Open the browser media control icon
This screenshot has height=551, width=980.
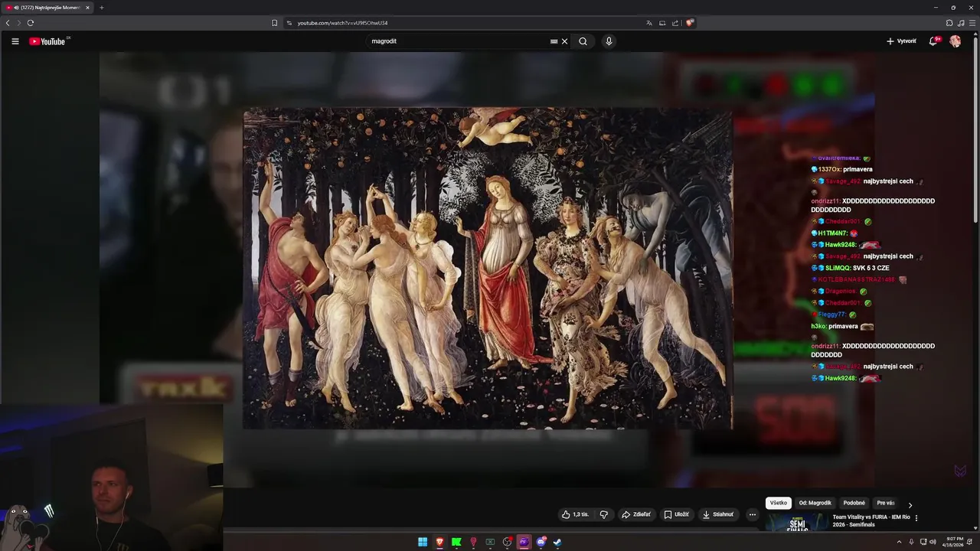(x=961, y=23)
